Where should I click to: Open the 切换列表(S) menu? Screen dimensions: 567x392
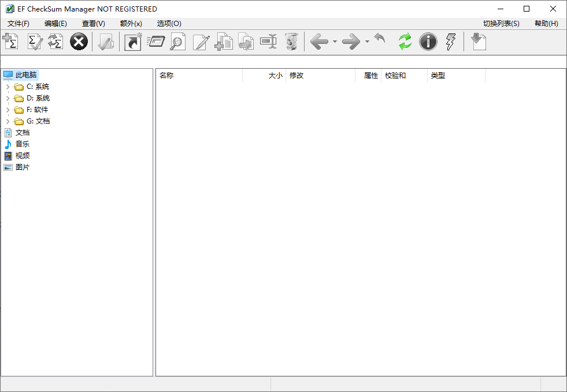[x=501, y=24]
